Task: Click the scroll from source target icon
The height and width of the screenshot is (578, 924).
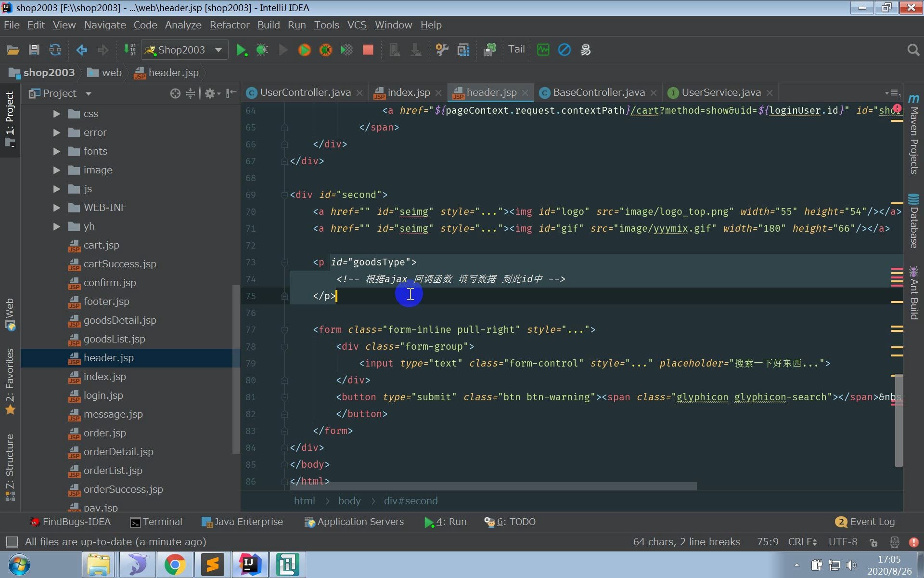Action: click(175, 93)
